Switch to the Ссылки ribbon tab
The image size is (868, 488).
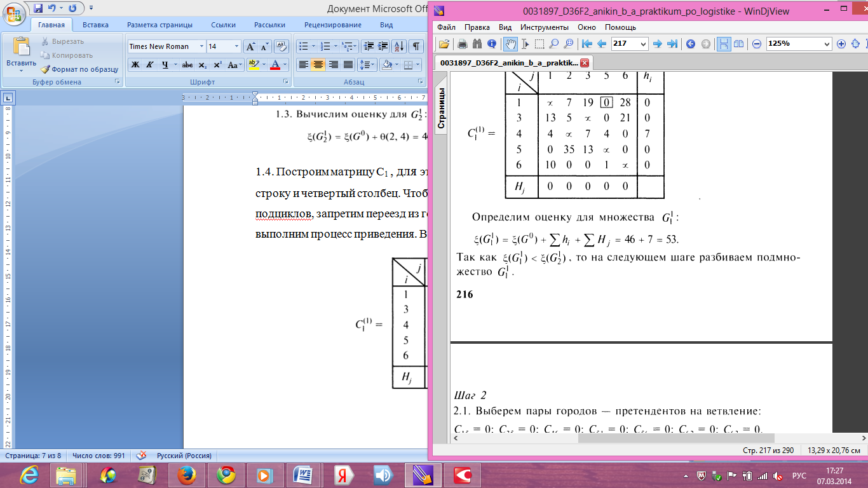[x=224, y=25]
